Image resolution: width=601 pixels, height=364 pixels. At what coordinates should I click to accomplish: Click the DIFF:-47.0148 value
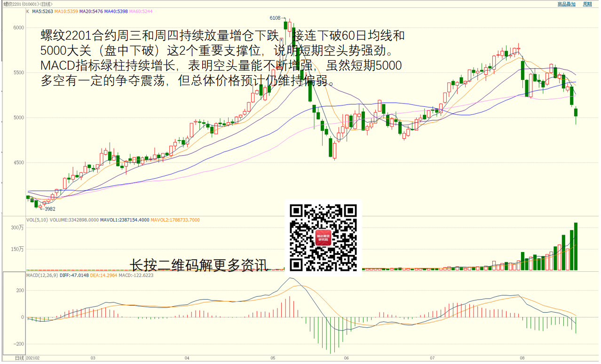[x=74, y=276]
